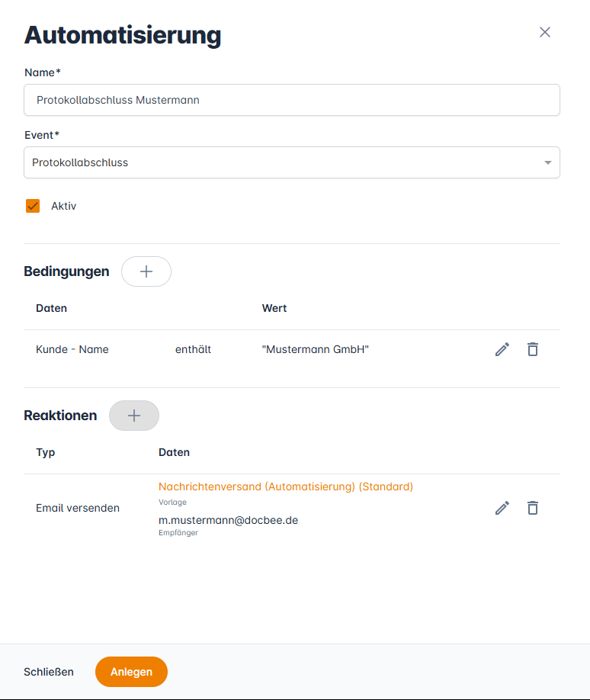Click the recipient m.mustermann@docbee.de
This screenshot has width=590, height=700.
click(228, 520)
